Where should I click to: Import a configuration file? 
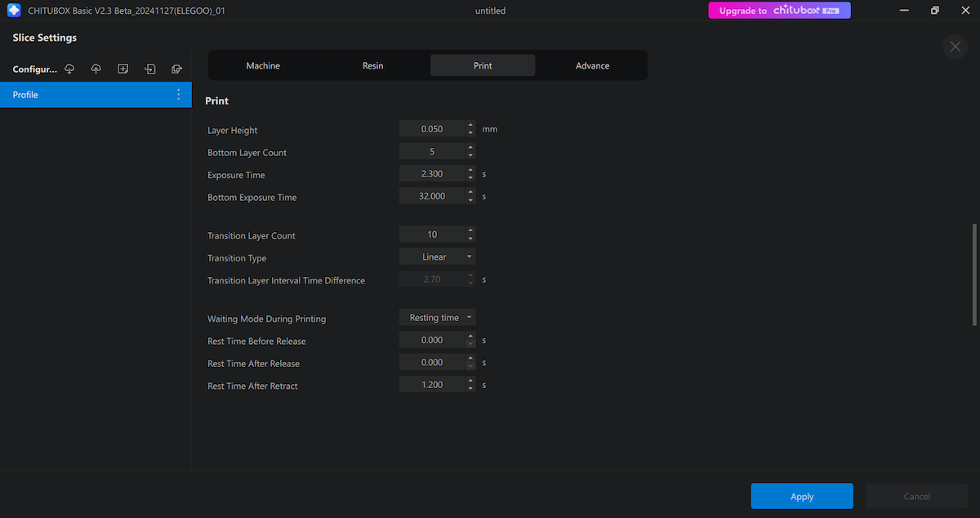[150, 69]
